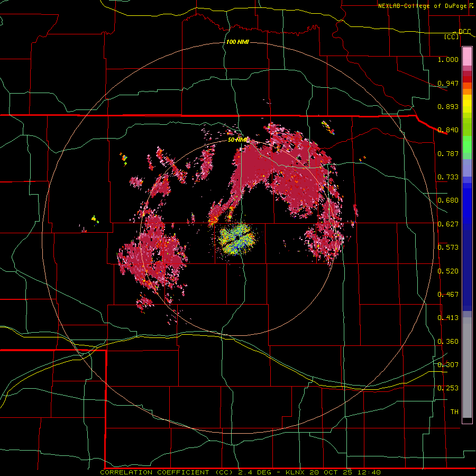Pick the bright green color bar segment
The width and height of the screenshot is (476, 476).
(467, 144)
